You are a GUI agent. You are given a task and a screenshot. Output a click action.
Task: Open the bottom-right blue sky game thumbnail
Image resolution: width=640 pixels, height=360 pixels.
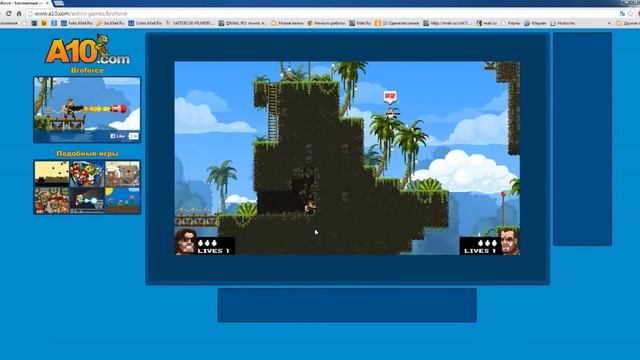(122, 200)
